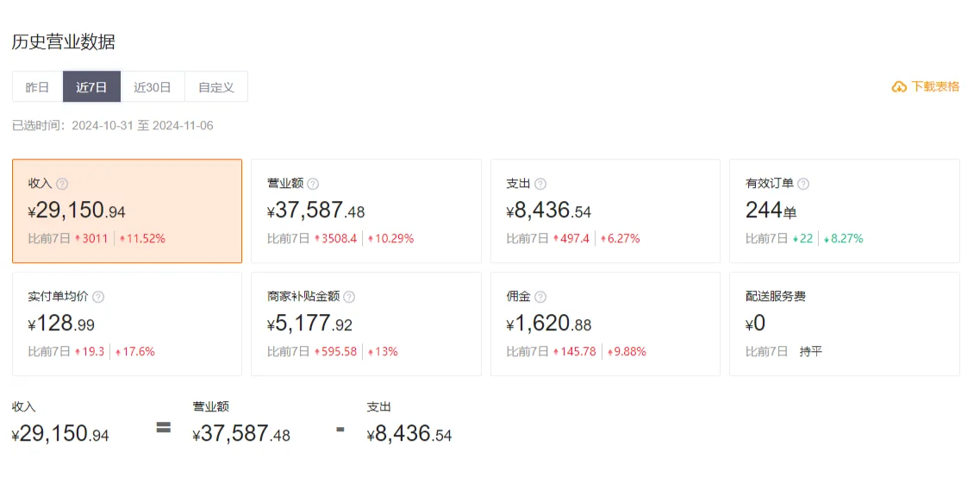Open 自定义 custom date range
The image size is (980, 490).
[216, 87]
